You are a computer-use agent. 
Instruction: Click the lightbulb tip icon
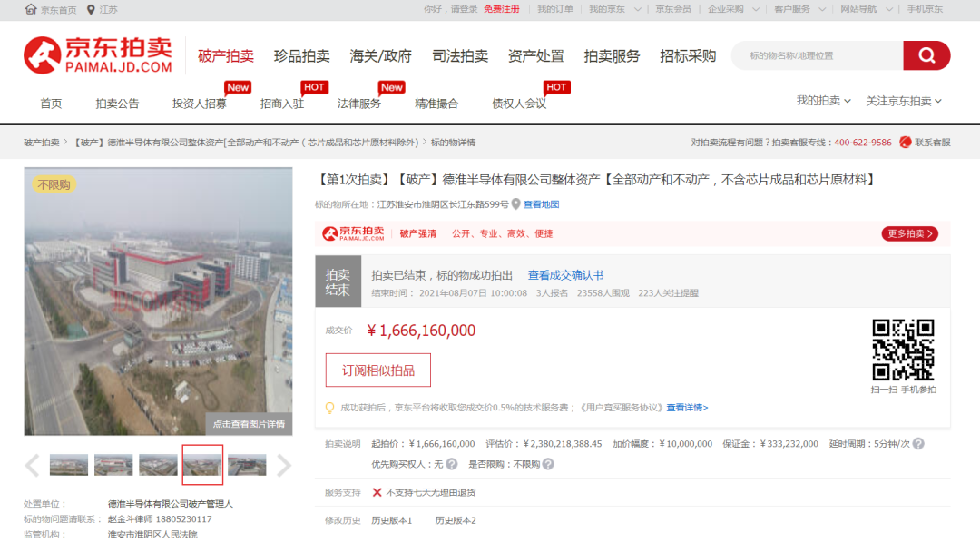pyautogui.click(x=329, y=408)
